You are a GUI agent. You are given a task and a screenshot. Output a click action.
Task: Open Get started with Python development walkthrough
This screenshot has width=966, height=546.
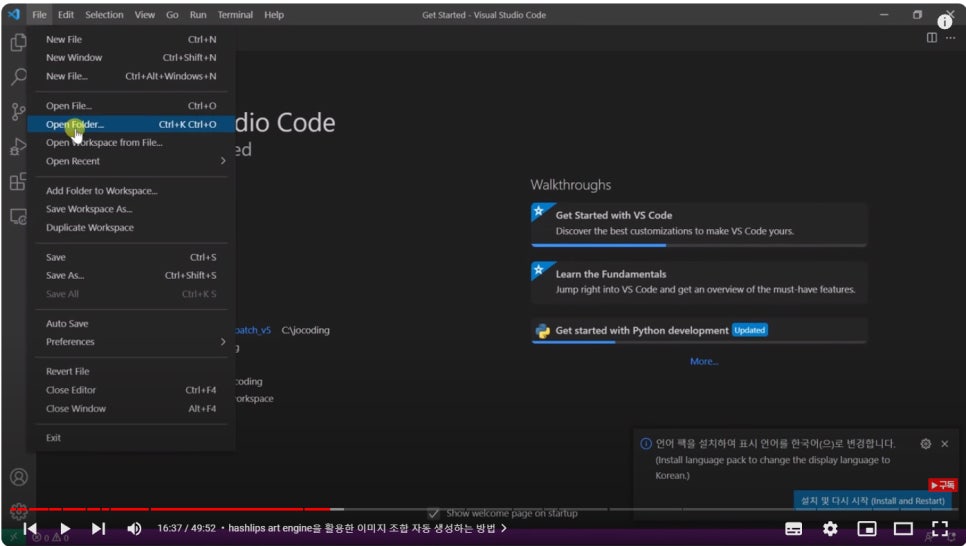click(x=699, y=331)
